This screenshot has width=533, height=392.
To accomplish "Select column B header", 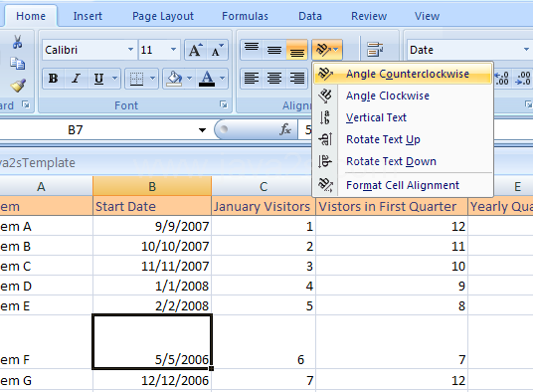I will [x=152, y=186].
